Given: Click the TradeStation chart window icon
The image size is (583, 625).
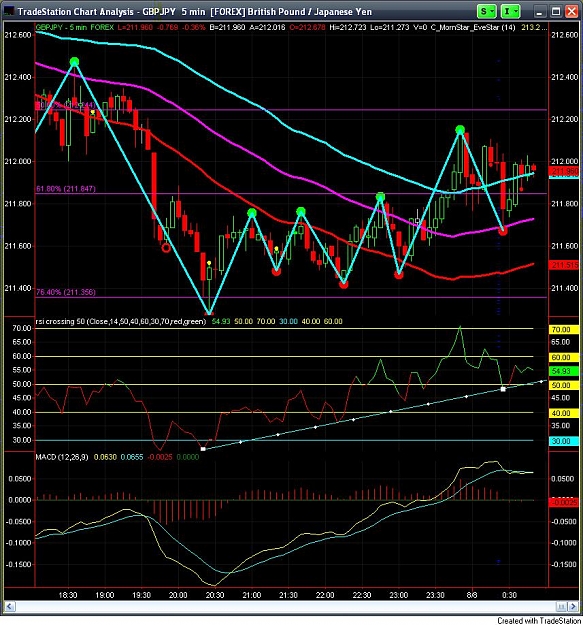Looking at the screenshot, I should [8, 11].
